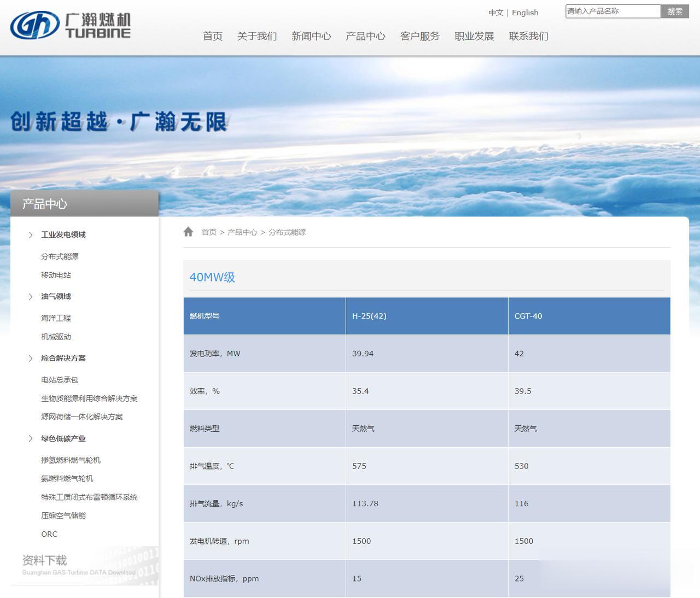Open the 资料下载 download banner
Viewport: 700px width, 598px height.
tap(84, 565)
